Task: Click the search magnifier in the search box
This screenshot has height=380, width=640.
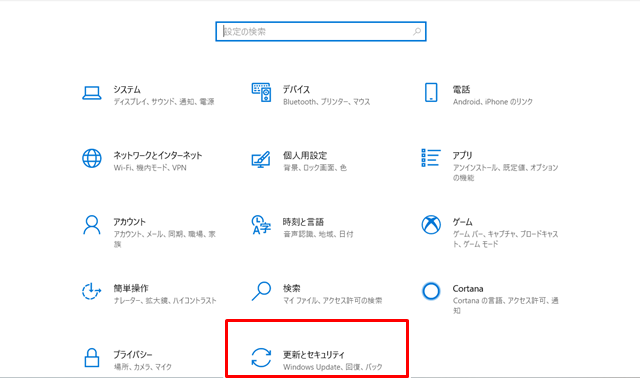Action: click(x=417, y=31)
